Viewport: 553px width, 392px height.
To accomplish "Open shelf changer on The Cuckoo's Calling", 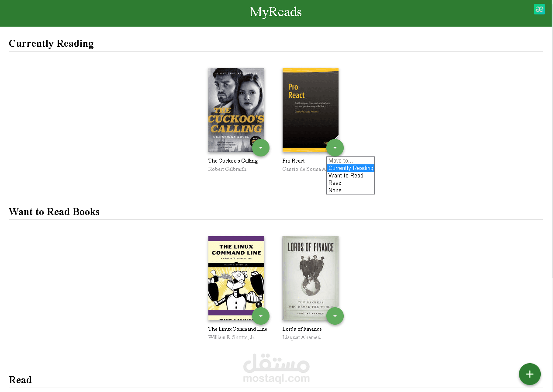I will pos(261,148).
